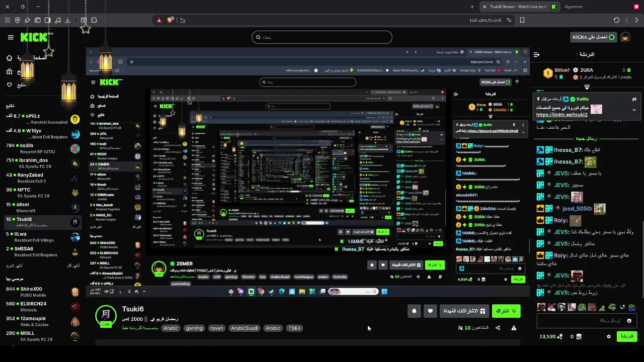Viewport: 644px width, 362px height.
Task: Click the KICK logo
Action: tap(35, 37)
